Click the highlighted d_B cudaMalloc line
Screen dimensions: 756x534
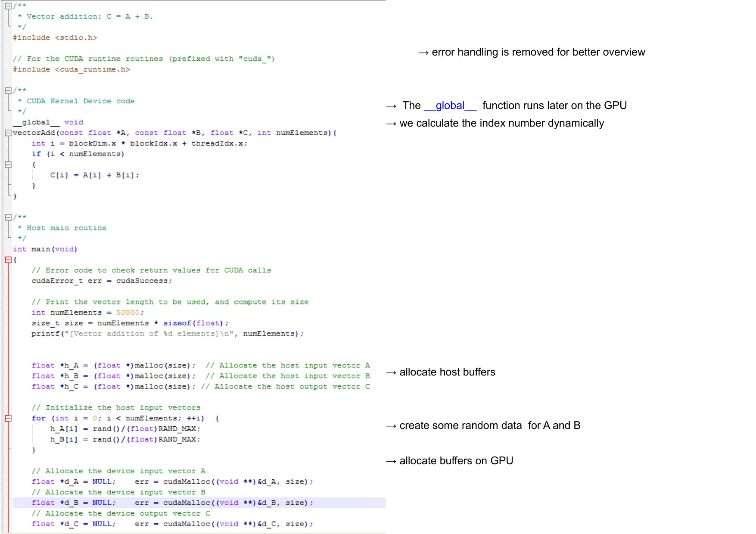pos(172,503)
